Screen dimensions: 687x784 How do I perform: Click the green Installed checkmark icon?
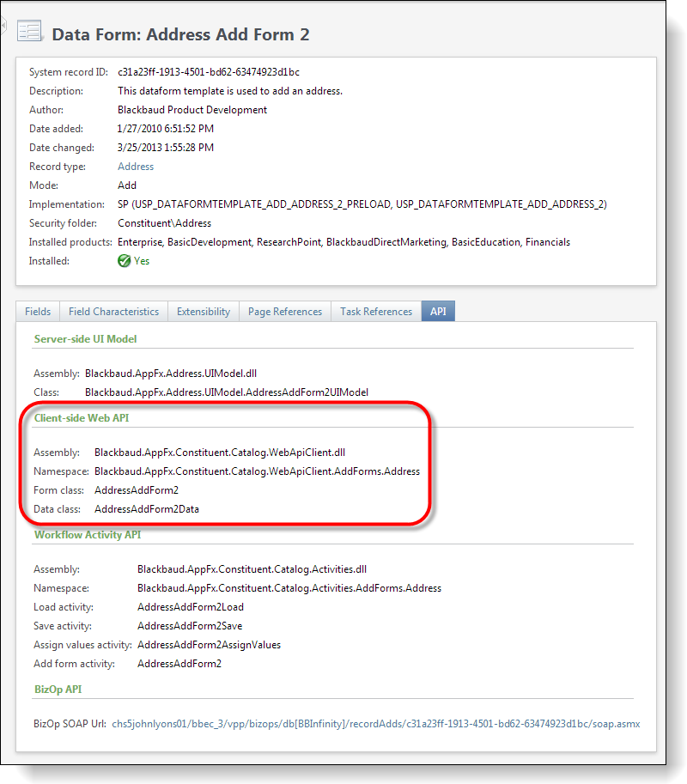pos(125,261)
